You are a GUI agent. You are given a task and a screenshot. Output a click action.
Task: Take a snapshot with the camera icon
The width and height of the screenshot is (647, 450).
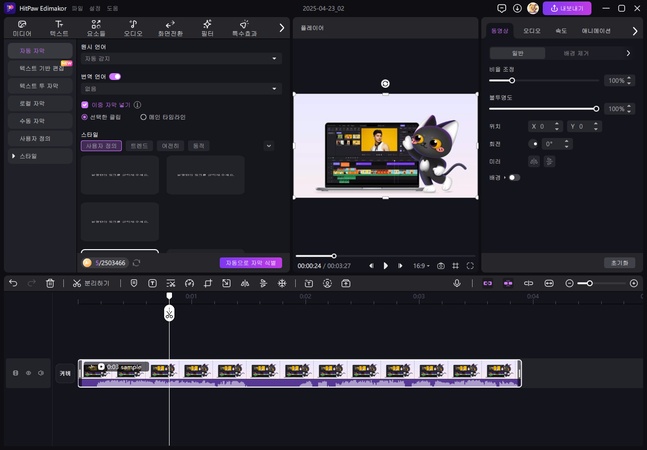(x=441, y=266)
